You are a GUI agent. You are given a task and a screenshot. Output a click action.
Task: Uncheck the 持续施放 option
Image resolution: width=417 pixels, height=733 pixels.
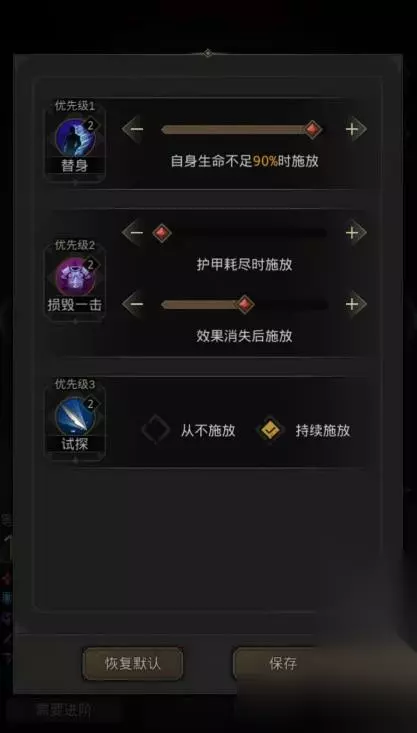(271, 430)
